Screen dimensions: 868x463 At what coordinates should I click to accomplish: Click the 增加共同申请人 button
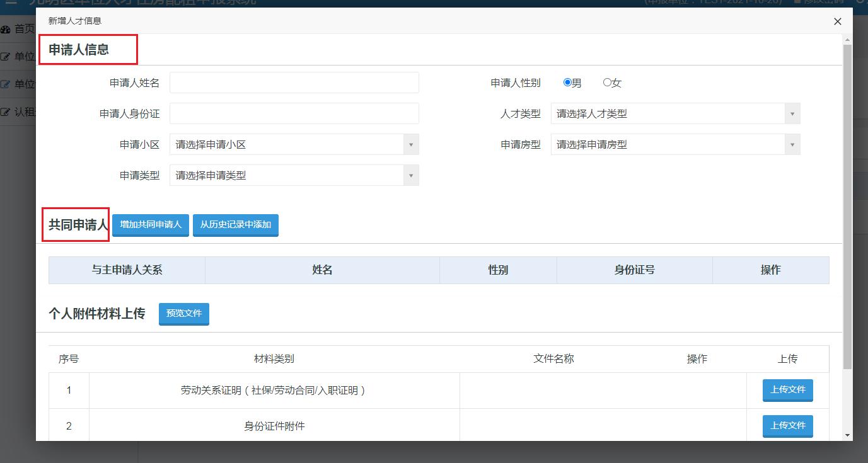tap(150, 224)
